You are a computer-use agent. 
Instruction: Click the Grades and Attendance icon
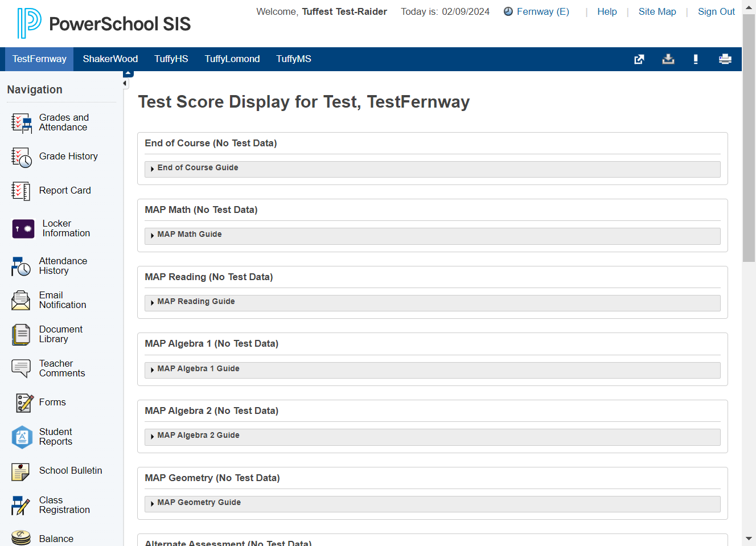(22, 123)
